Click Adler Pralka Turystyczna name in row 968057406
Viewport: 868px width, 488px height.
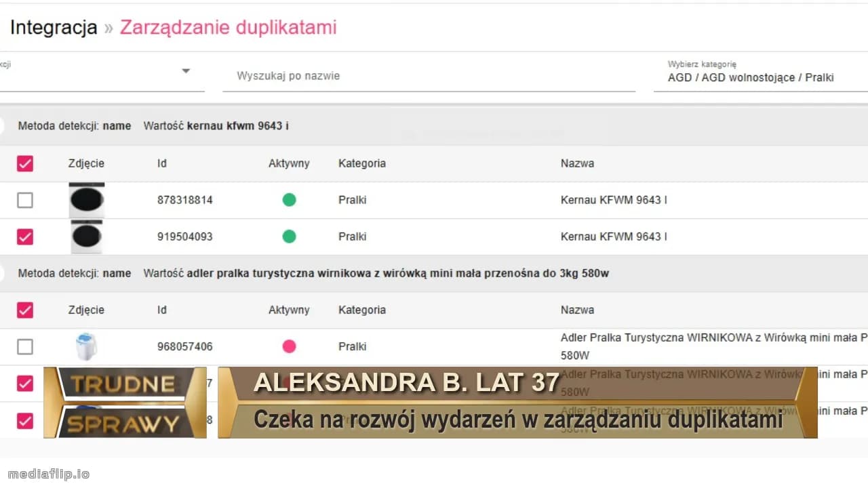[x=714, y=346]
